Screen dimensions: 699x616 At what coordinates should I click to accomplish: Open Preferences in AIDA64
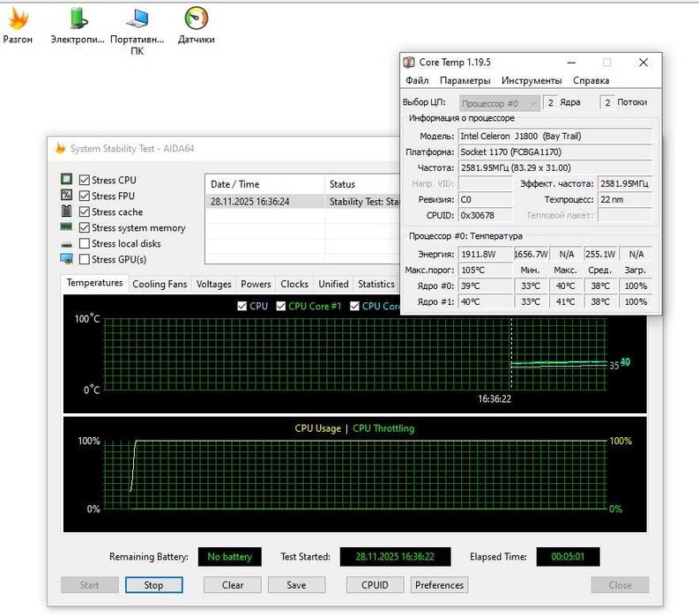coord(439,585)
